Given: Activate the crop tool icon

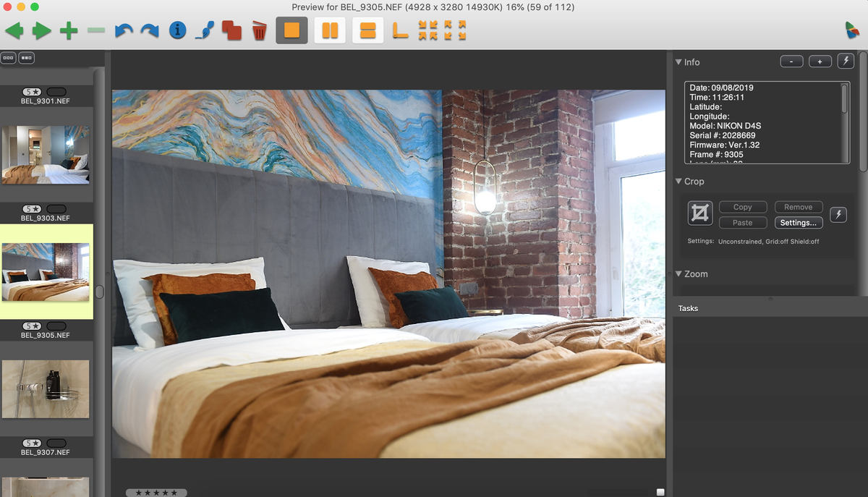Looking at the screenshot, I should point(699,213).
